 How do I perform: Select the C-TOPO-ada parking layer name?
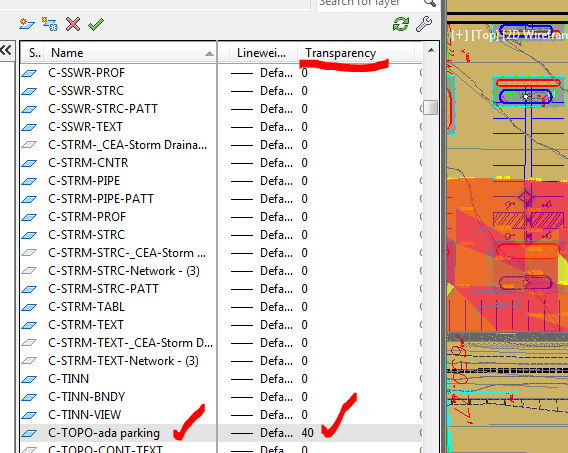click(x=104, y=433)
